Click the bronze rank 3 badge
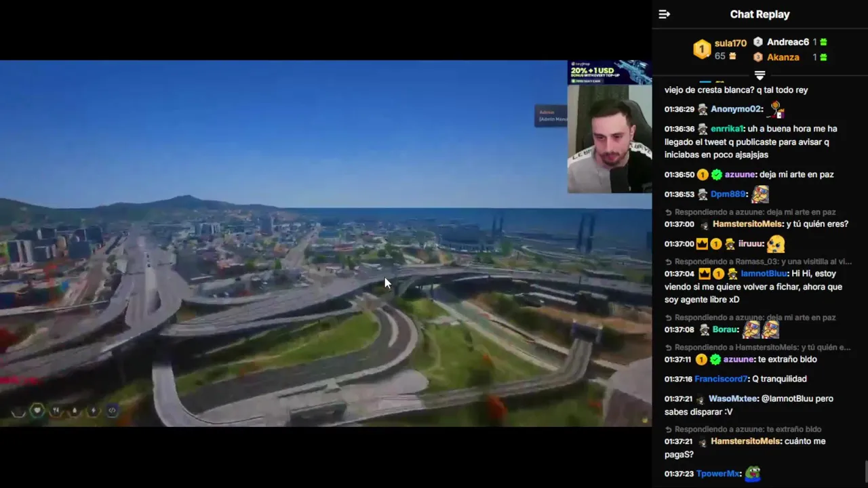This screenshot has height=488, width=868. click(758, 57)
